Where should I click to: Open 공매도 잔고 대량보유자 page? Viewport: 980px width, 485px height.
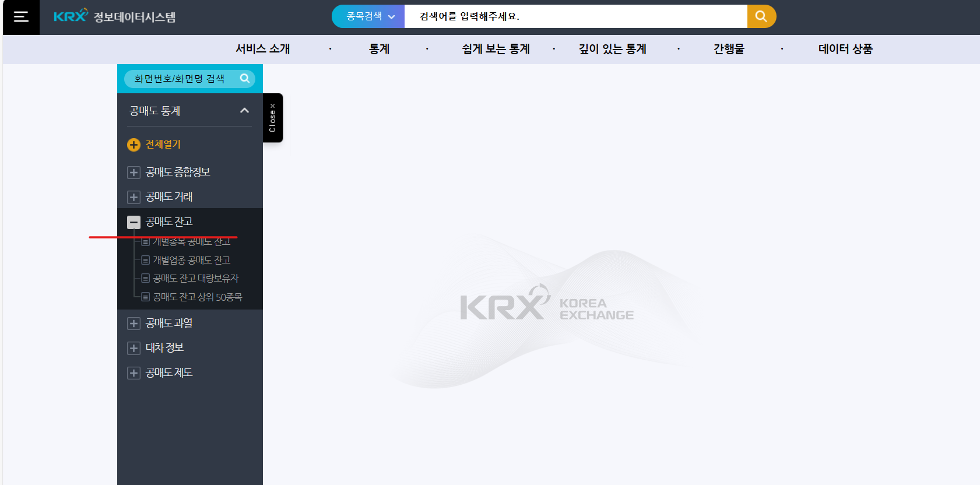pyautogui.click(x=195, y=279)
